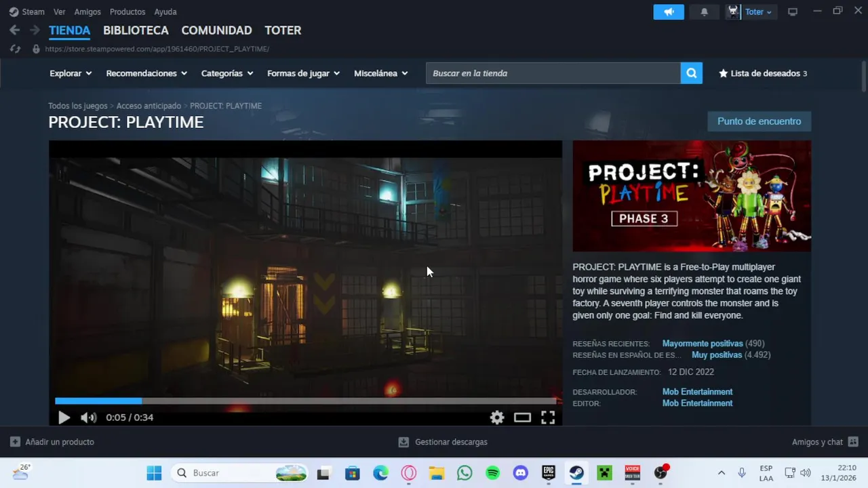Click the Toter profile avatar

coord(733,12)
